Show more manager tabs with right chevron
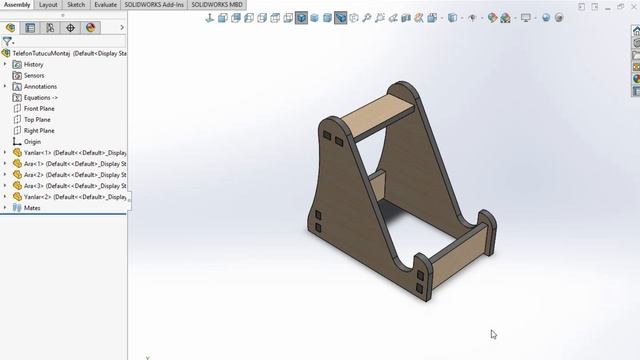Screen dimensions: 640x360 (122, 28)
